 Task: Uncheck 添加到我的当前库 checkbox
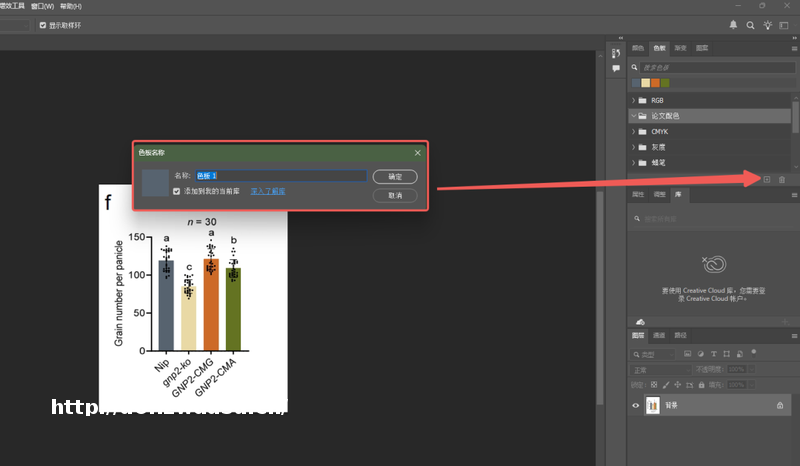[176, 190]
